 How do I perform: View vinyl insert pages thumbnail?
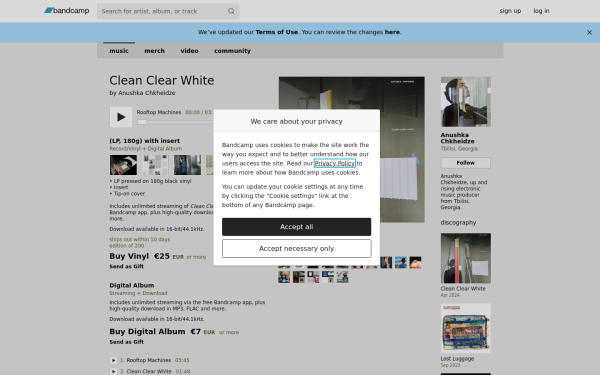(x=155, y=165)
